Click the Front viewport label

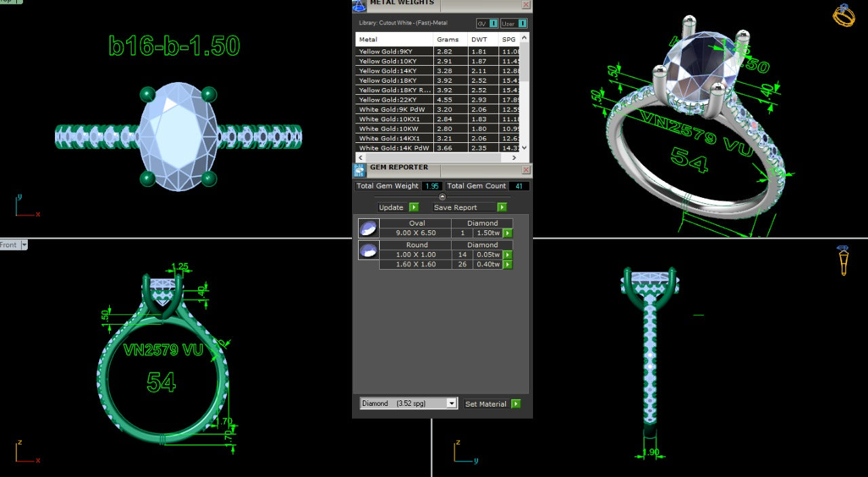tap(9, 245)
